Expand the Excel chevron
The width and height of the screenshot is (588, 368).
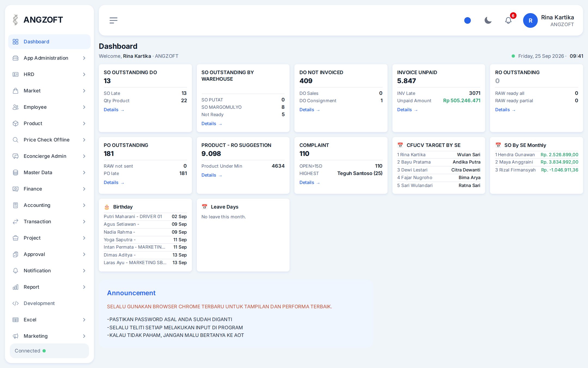pos(84,320)
